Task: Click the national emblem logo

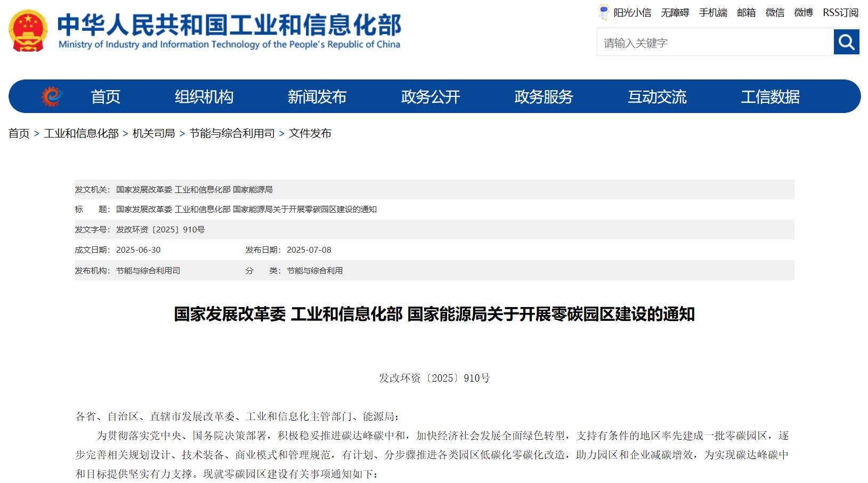Action: click(27, 30)
